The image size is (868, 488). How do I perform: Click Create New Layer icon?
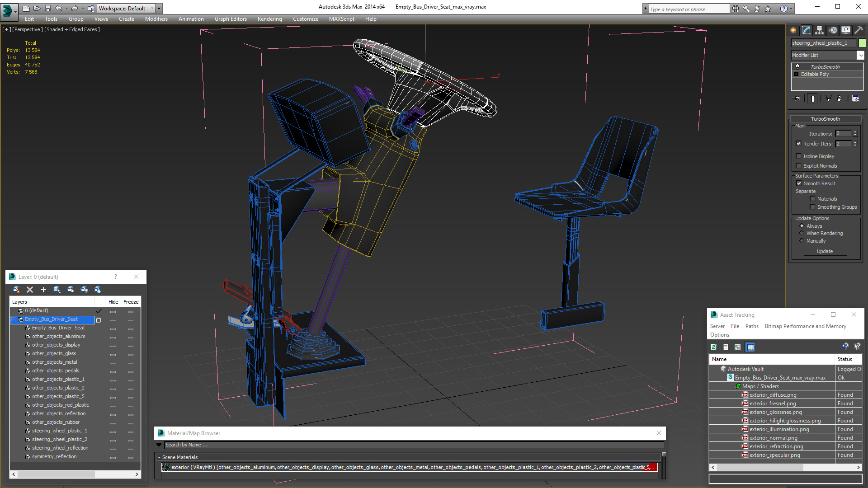click(x=16, y=290)
